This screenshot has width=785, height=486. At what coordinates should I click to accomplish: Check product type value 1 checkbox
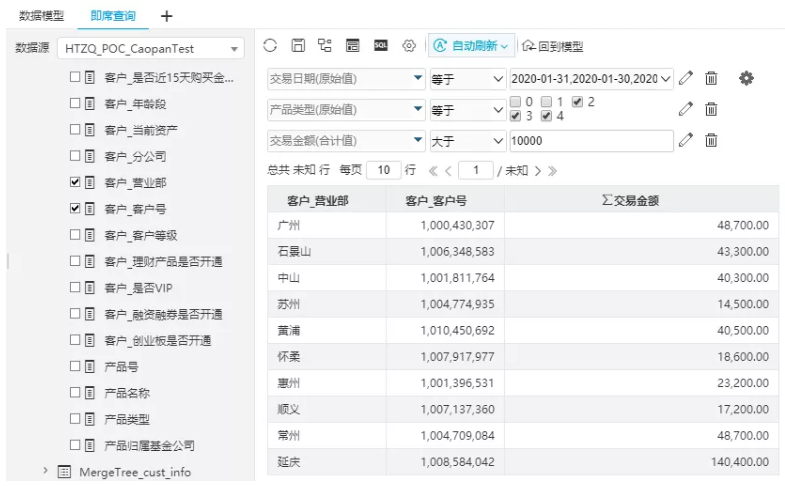click(547, 102)
